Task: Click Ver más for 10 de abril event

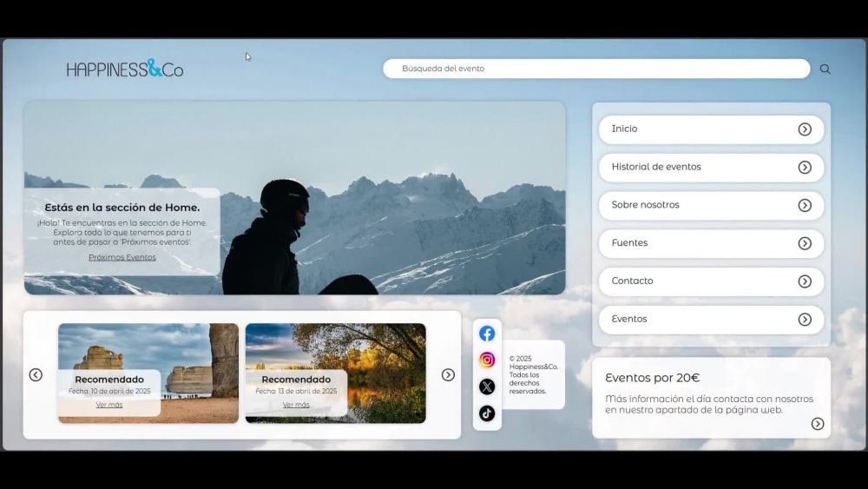Action: coord(109,405)
